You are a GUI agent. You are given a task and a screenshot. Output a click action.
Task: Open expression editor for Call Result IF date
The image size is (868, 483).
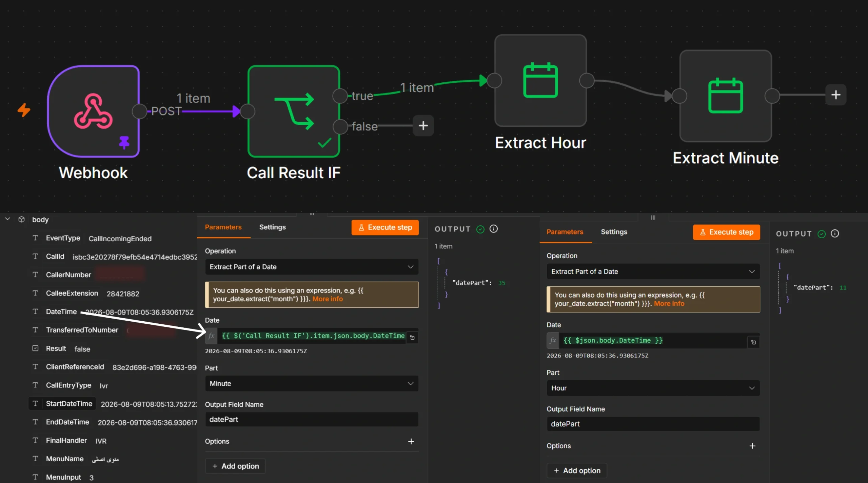click(412, 338)
